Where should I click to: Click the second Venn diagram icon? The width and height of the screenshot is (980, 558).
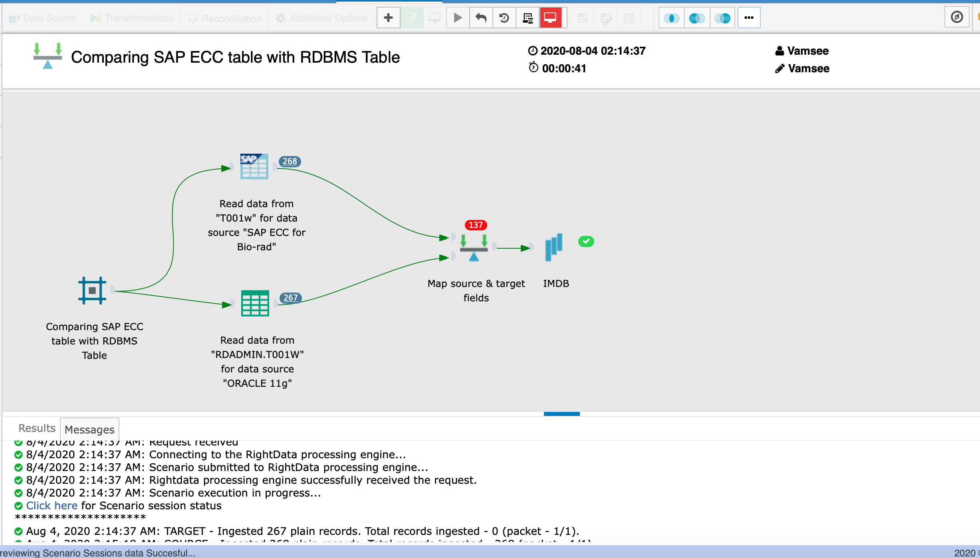[697, 18]
